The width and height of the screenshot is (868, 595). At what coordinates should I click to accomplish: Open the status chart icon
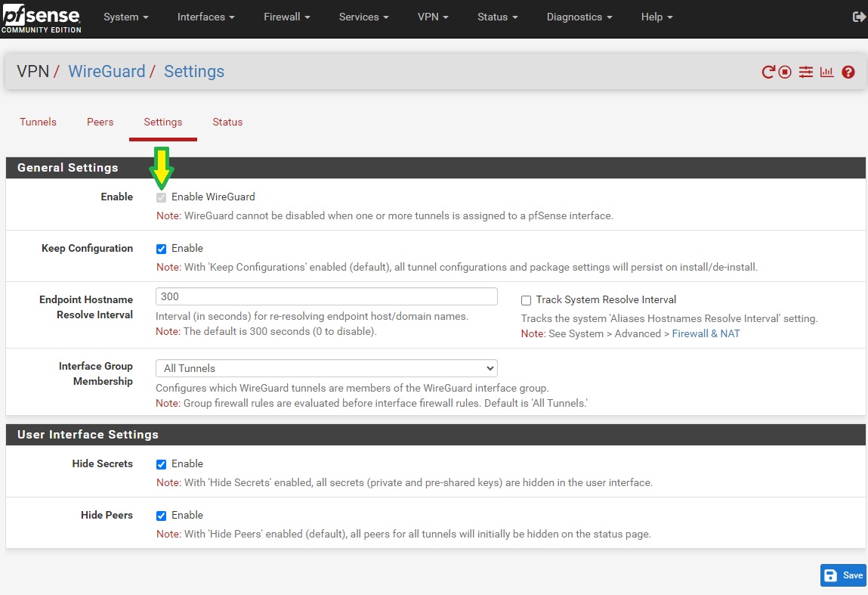click(x=826, y=72)
